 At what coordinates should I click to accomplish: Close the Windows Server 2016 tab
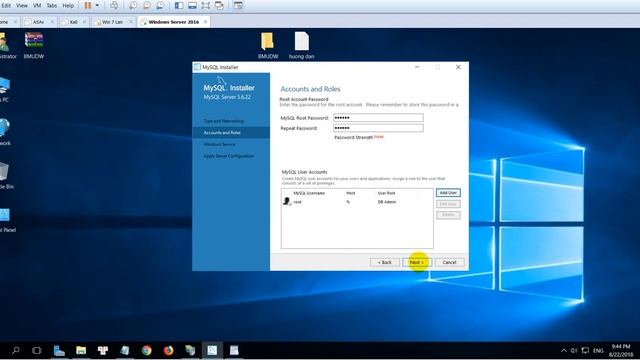click(205, 22)
